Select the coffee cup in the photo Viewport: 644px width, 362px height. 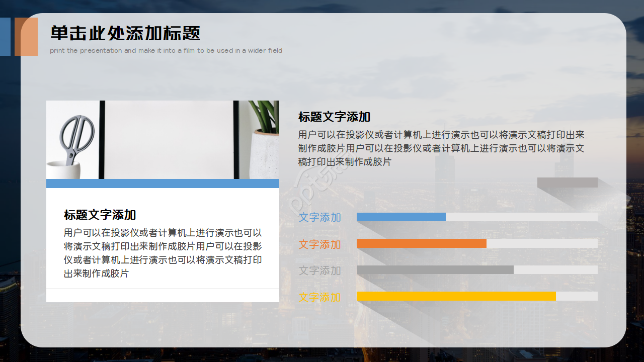click(63, 168)
